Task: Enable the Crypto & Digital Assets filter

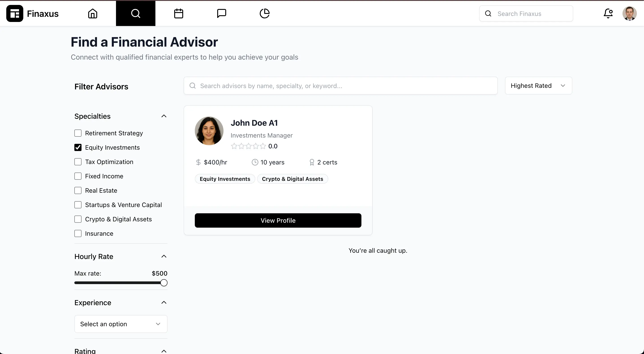Action: [x=78, y=219]
